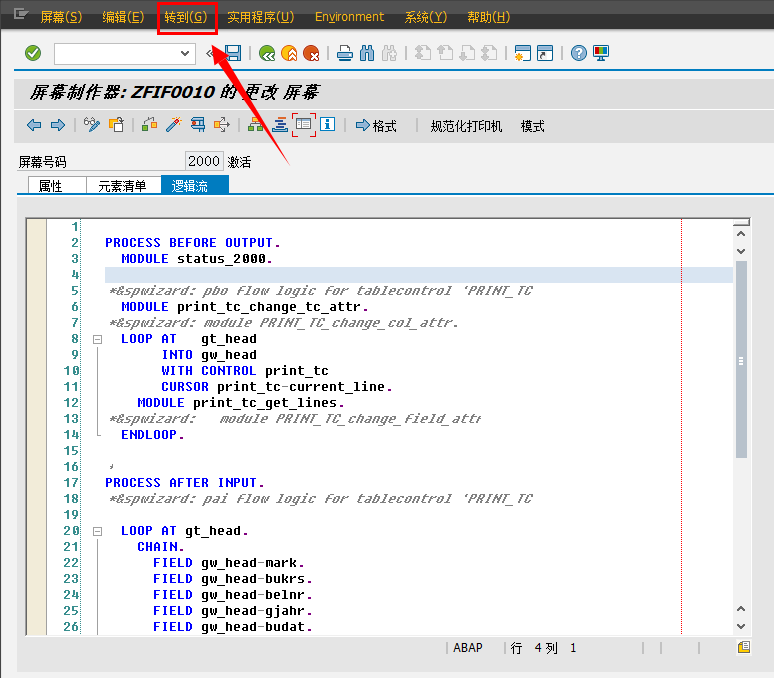This screenshot has width=774, height=678.
Task: Click the Where-Used List icon
Action: point(222,124)
